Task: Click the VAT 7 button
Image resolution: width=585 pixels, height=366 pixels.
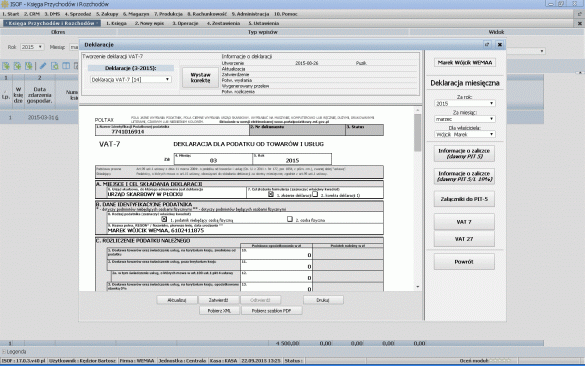Action: tap(464, 222)
